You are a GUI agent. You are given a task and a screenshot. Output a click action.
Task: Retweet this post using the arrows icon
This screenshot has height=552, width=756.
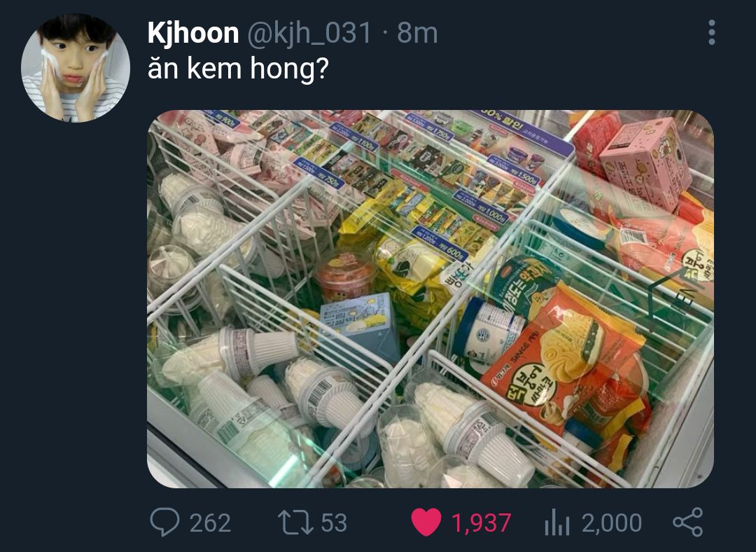[x=295, y=523]
